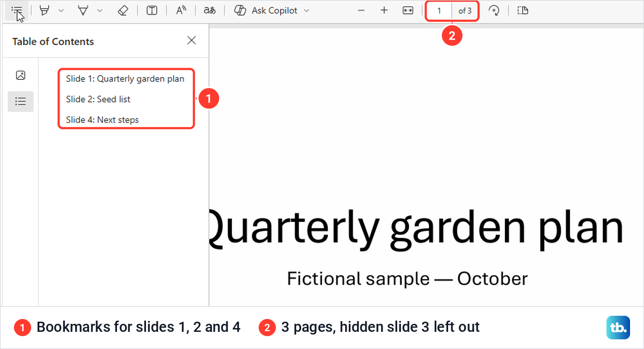Screen dimensions: 644x349
Task: Open the Draw pen options dropdown arrow
Action: 99,11
